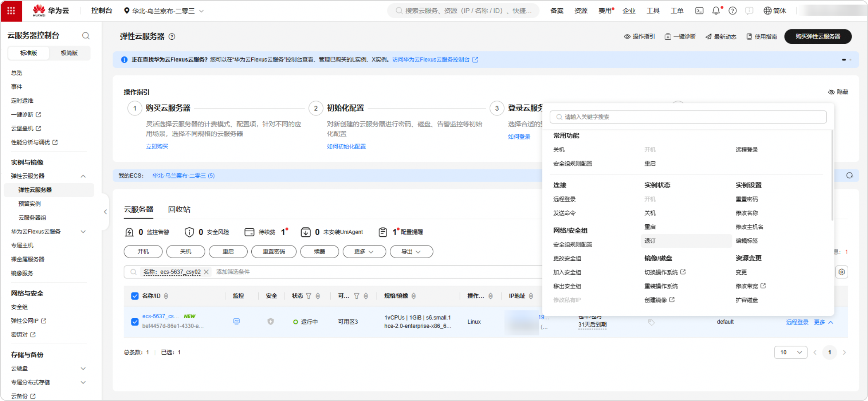Collapse the left sidebar with the arrow handle

[x=105, y=212]
